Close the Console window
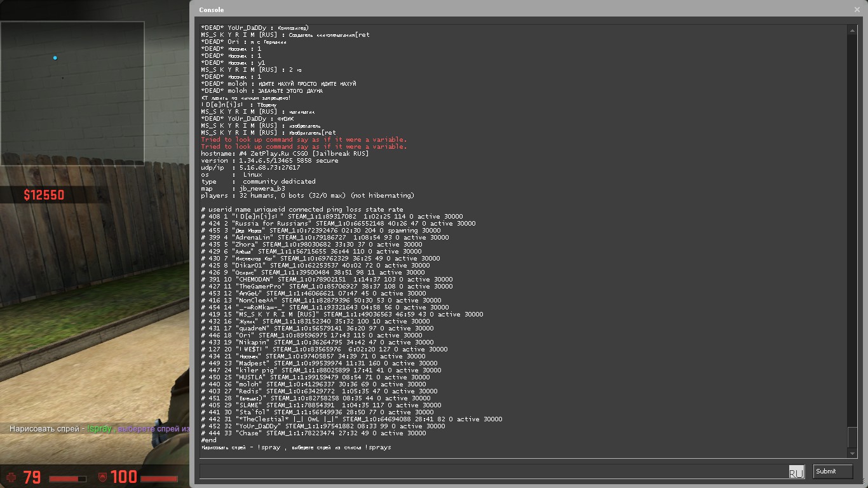 tap(857, 10)
